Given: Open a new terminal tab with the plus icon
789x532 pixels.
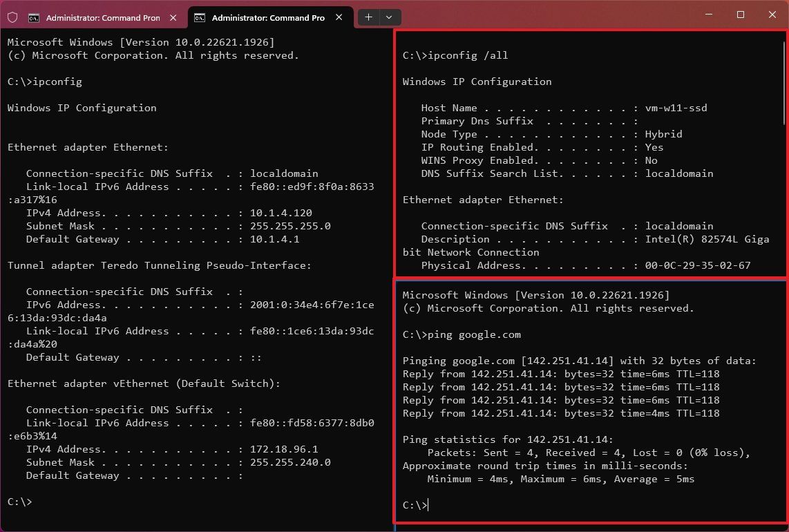Looking at the screenshot, I should point(369,17).
